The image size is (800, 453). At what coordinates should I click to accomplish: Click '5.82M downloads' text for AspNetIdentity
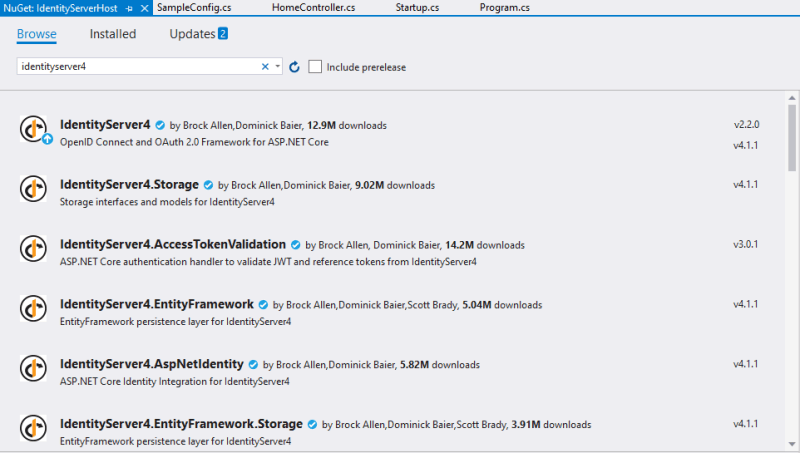click(440, 365)
